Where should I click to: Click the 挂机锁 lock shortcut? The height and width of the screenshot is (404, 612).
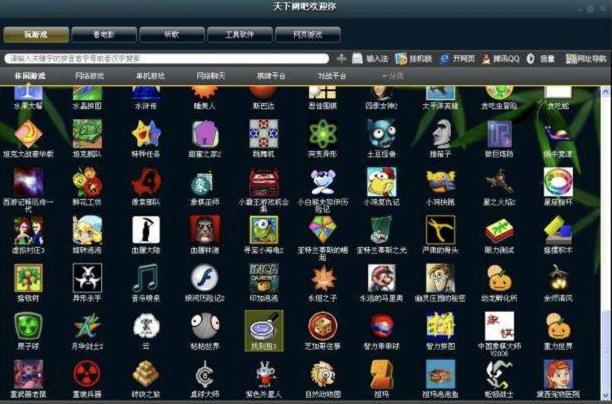point(413,59)
